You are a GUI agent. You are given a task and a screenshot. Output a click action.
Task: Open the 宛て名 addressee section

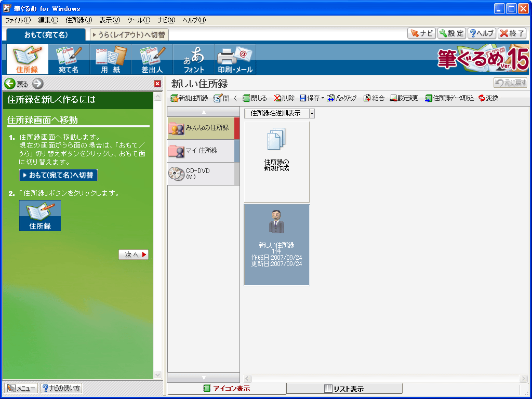click(69, 59)
